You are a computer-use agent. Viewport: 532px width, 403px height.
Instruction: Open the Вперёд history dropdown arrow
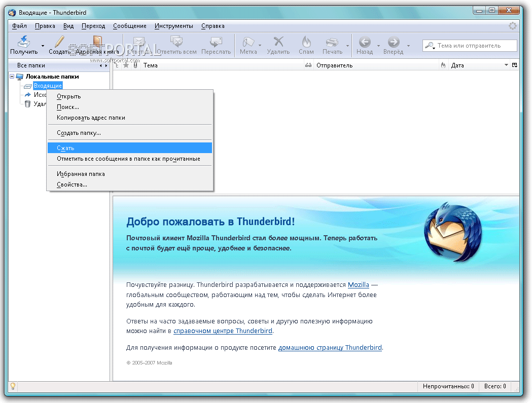(408, 46)
